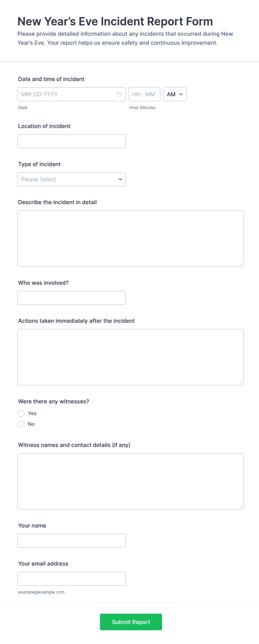Click the Witness names and contact text area
Viewport: 259px width, 644px height.
[x=131, y=481]
